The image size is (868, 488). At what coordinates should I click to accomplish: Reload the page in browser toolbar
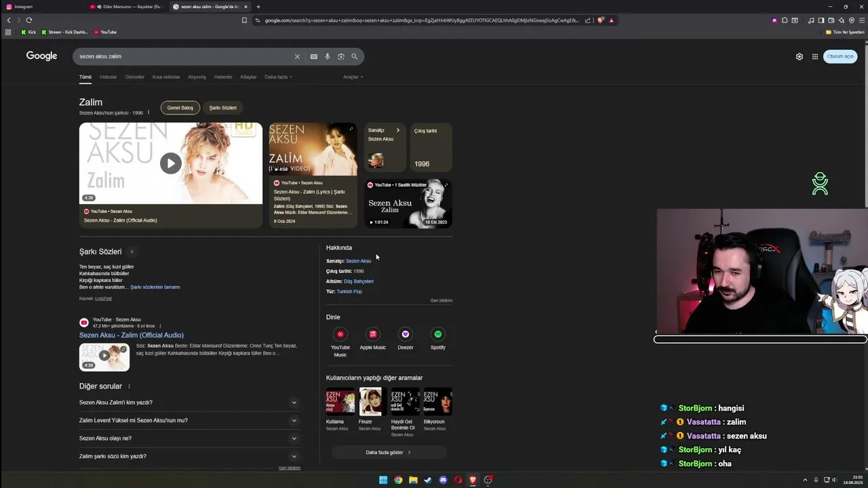tap(29, 20)
